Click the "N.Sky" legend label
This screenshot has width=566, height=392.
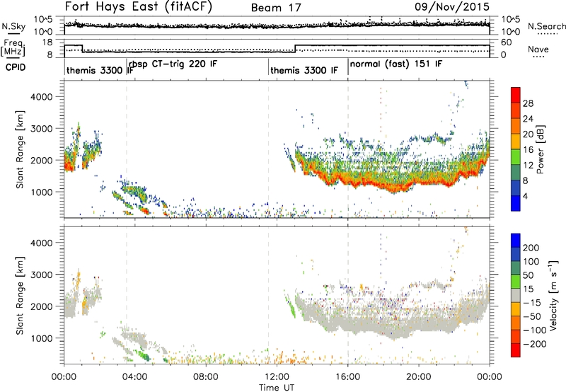tap(13, 26)
